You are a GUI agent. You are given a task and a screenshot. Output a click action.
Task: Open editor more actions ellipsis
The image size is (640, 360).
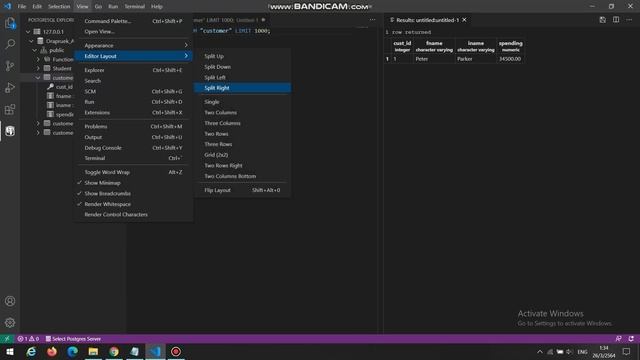pyautogui.click(x=372, y=20)
